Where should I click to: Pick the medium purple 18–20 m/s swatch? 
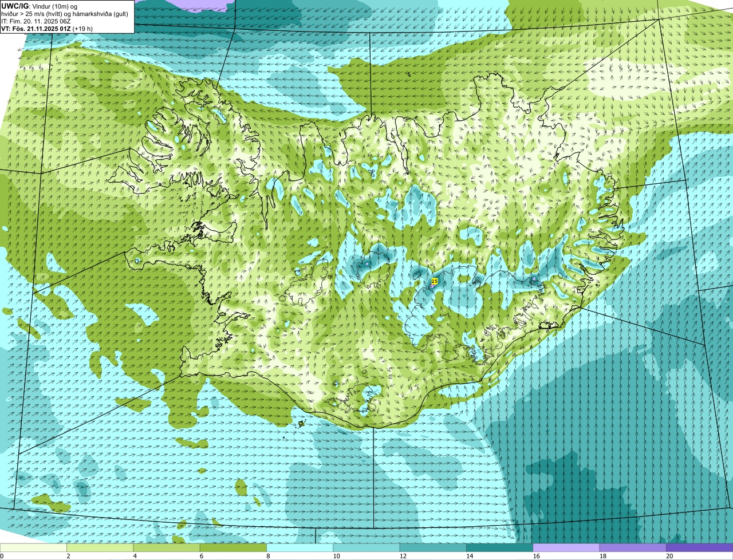633,548
